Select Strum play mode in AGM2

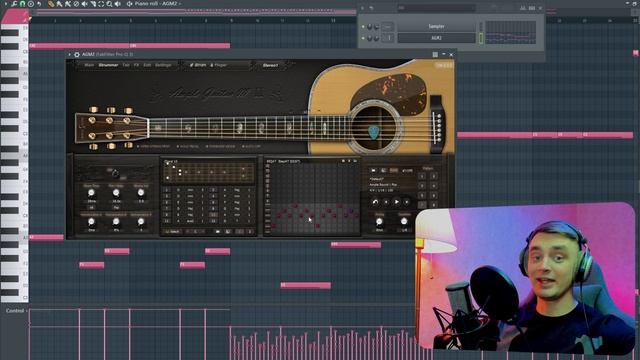(198, 65)
